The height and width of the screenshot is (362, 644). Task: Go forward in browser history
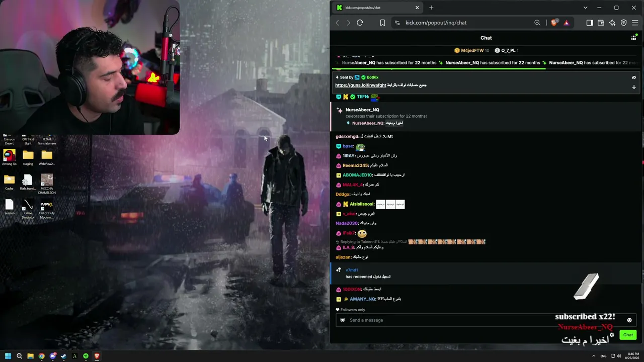coord(348,23)
